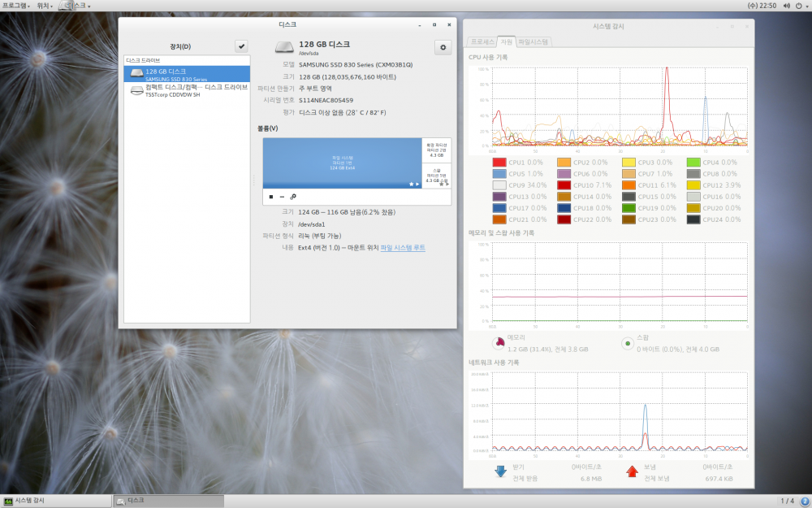The height and width of the screenshot is (508, 812).
Task: Click the CPU1 red color swatch
Action: (x=499, y=163)
